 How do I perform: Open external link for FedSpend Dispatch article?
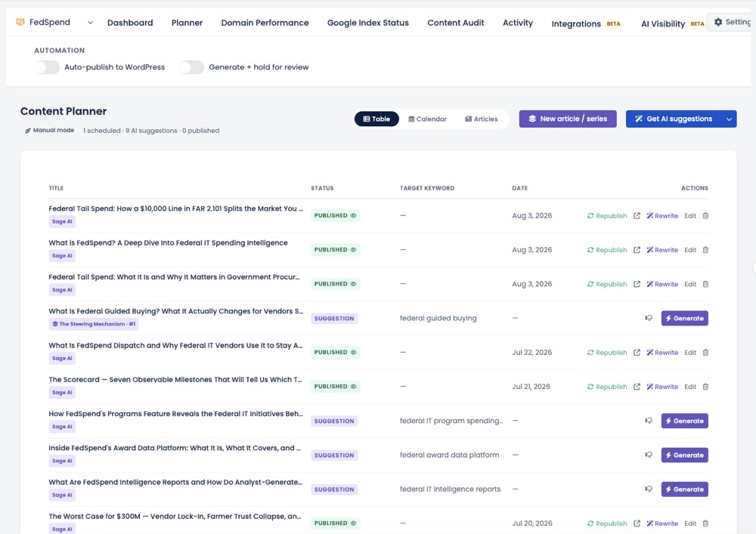(x=637, y=353)
